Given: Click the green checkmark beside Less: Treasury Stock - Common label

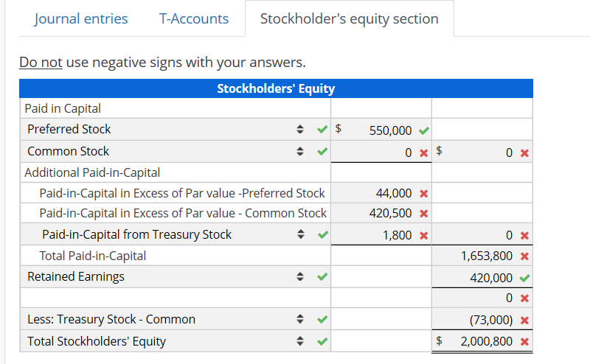Looking at the screenshot, I should point(322,319).
